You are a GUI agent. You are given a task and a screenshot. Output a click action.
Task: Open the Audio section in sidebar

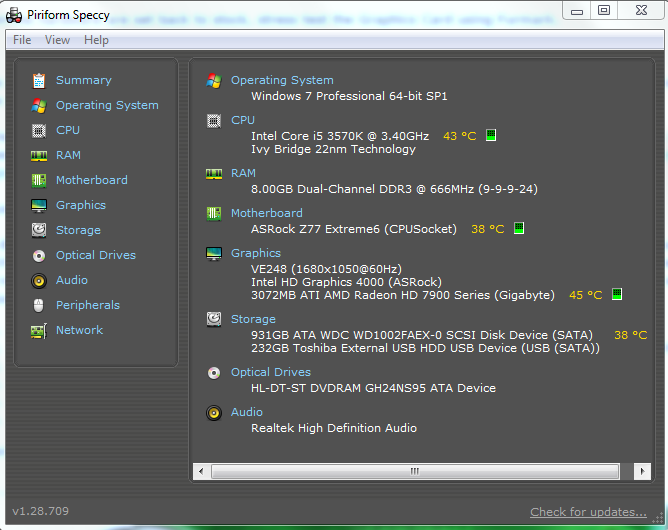click(72, 280)
